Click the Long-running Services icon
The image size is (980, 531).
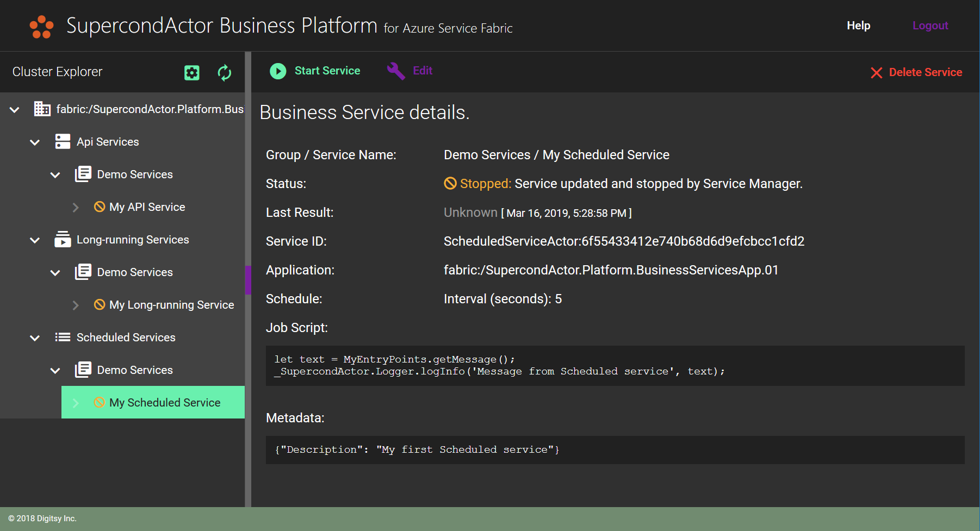63,239
